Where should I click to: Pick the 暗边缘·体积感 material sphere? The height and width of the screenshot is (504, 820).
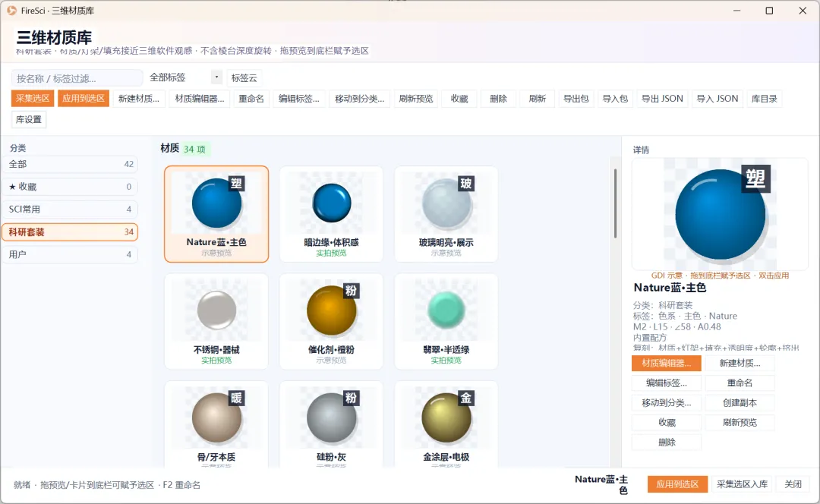332,214
